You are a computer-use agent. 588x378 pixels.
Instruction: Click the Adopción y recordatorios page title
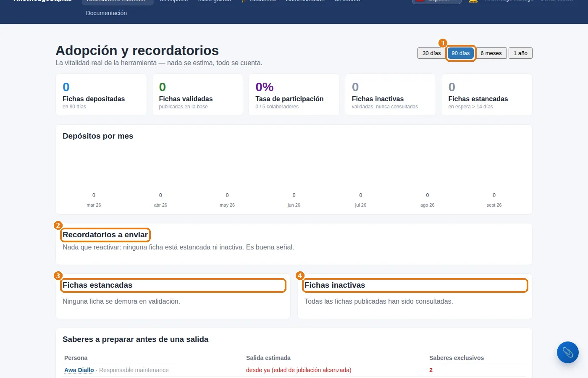137,50
